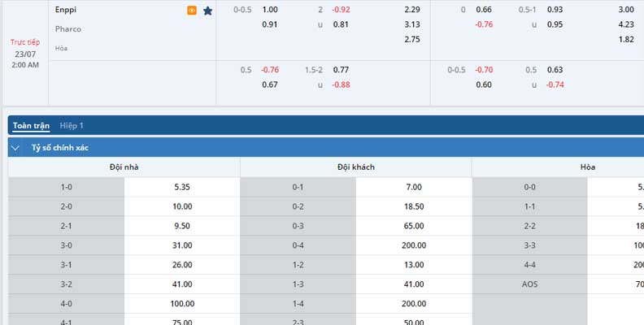The height and width of the screenshot is (325, 644).
Task: Click the Đội khách column header
Action: click(356, 167)
